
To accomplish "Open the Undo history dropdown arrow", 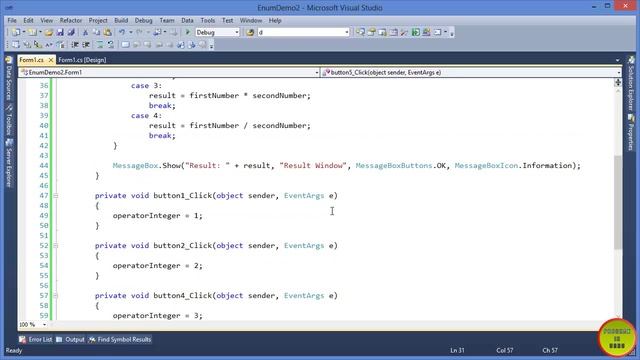I will click(131, 32).
